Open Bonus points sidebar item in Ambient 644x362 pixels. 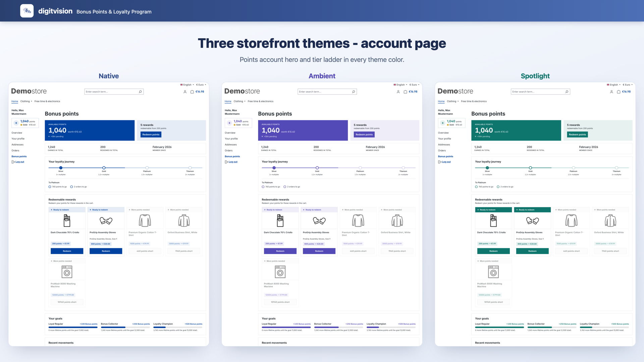(232, 157)
